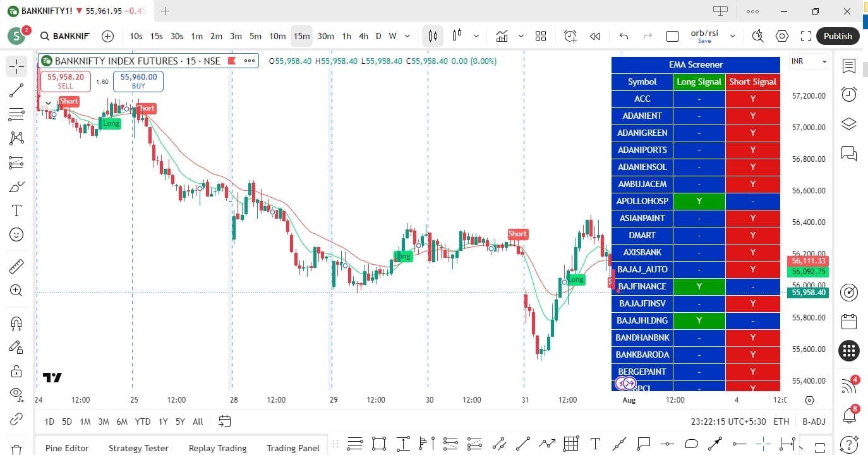Screen dimensions: 868x455
Task: Select the zoom in tool
Action: click(16, 291)
